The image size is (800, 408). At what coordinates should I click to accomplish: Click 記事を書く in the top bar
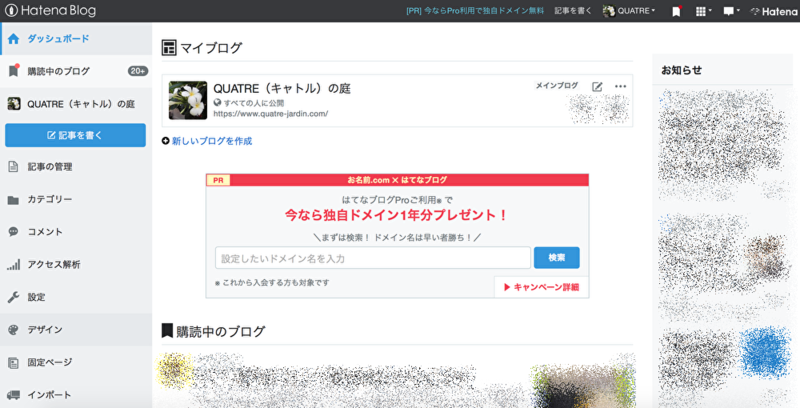pyautogui.click(x=573, y=11)
